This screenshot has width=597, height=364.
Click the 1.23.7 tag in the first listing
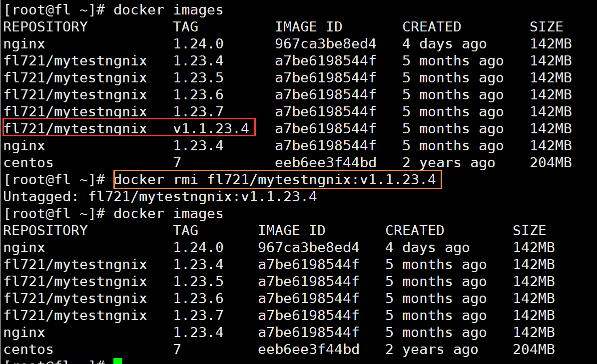tap(198, 112)
